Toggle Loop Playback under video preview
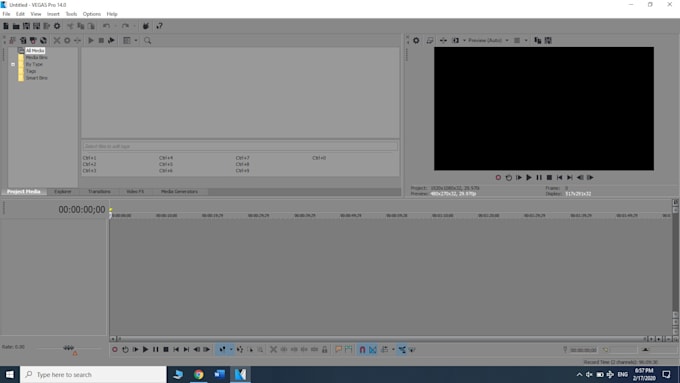The image size is (680, 383). tap(509, 177)
